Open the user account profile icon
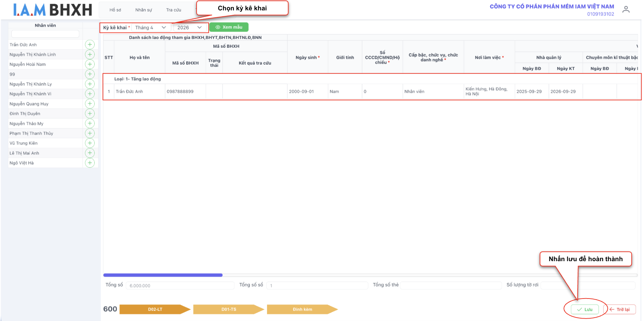644x321 pixels. click(626, 10)
